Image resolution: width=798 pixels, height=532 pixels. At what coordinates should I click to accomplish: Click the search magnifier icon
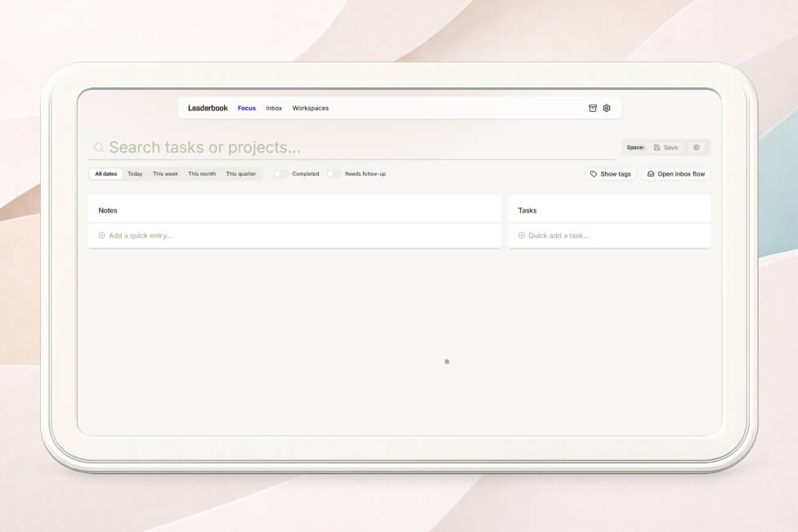click(99, 148)
